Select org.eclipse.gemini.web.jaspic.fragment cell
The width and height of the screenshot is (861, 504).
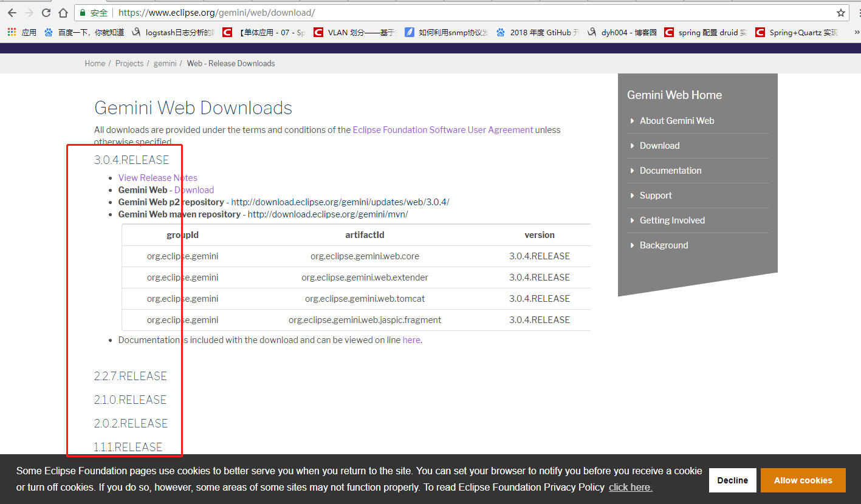(x=365, y=320)
